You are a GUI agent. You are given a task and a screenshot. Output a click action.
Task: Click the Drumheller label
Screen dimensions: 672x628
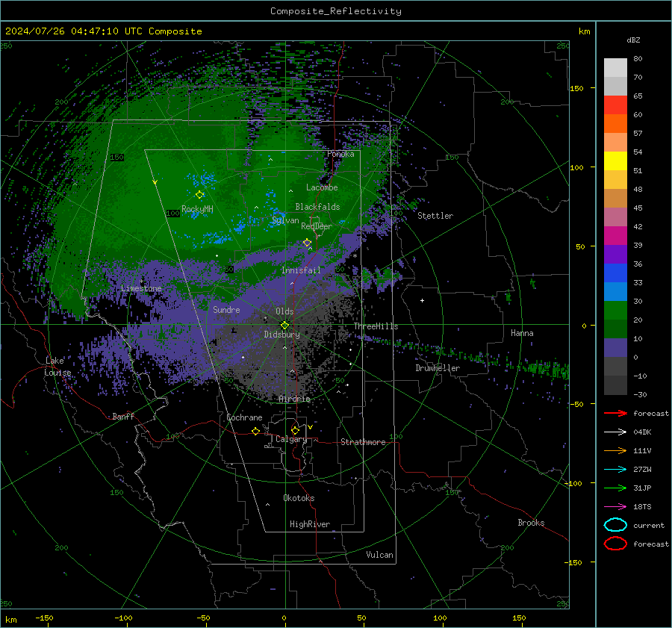tap(438, 368)
